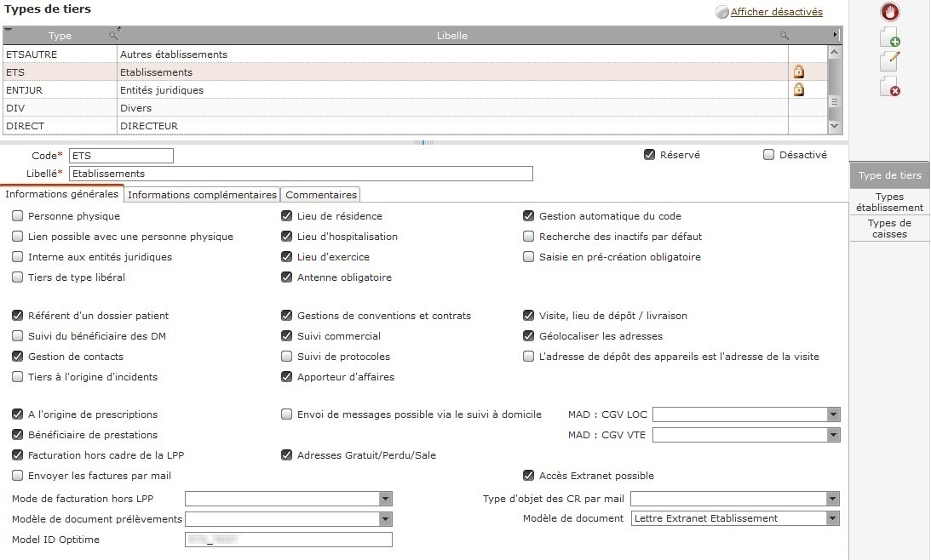Open Types de caisses side menu

point(889,228)
